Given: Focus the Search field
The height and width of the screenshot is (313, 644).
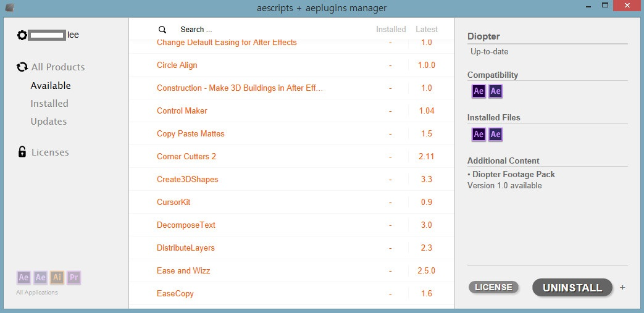Looking at the screenshot, I should coord(196,30).
